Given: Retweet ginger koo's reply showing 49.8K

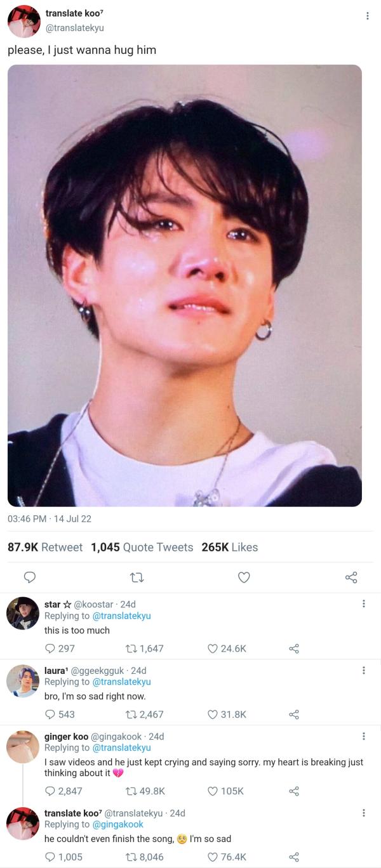Looking at the screenshot, I should tap(131, 791).
